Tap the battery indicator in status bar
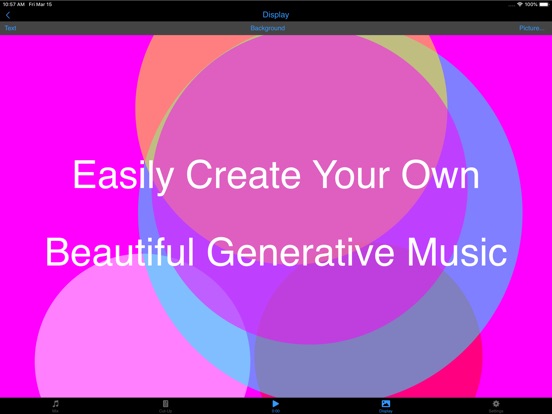The width and height of the screenshot is (552, 414). click(544, 4)
